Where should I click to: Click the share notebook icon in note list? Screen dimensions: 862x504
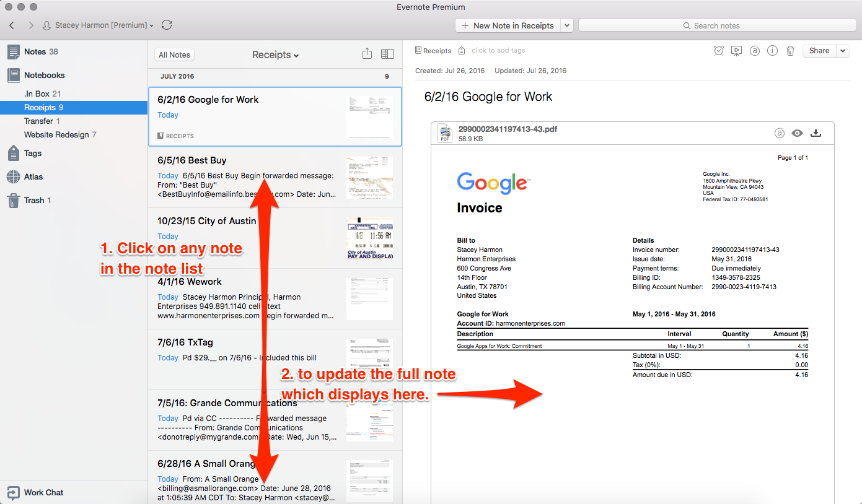367,54
